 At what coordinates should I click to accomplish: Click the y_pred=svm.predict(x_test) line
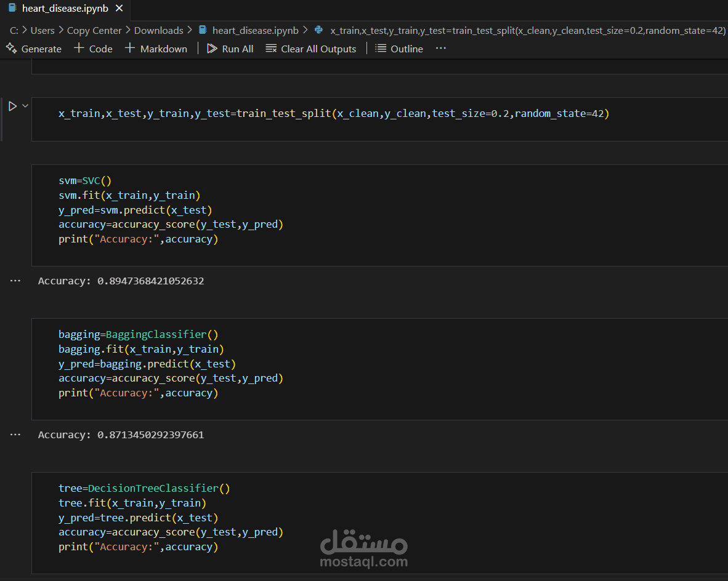pyautogui.click(x=135, y=210)
